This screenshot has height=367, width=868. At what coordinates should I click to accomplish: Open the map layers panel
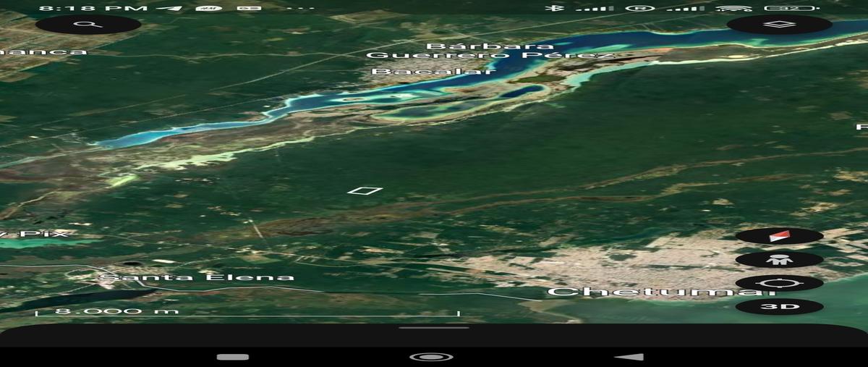click(x=779, y=25)
